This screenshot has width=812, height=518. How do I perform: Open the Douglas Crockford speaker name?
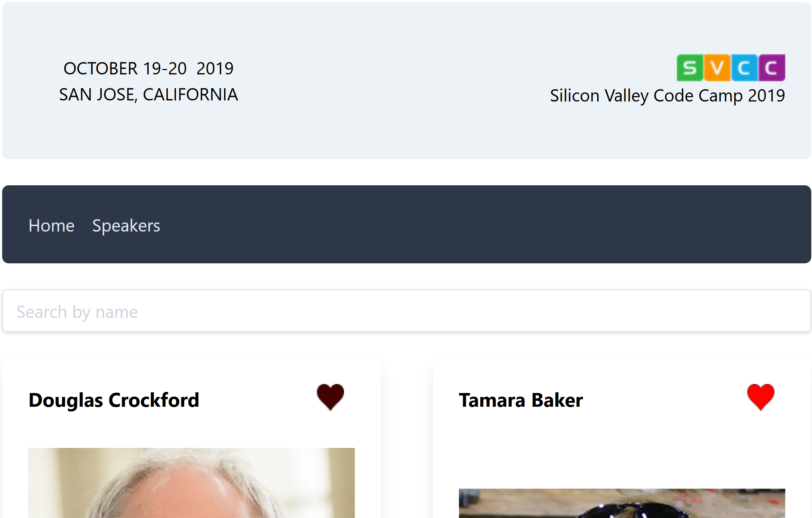[114, 400]
